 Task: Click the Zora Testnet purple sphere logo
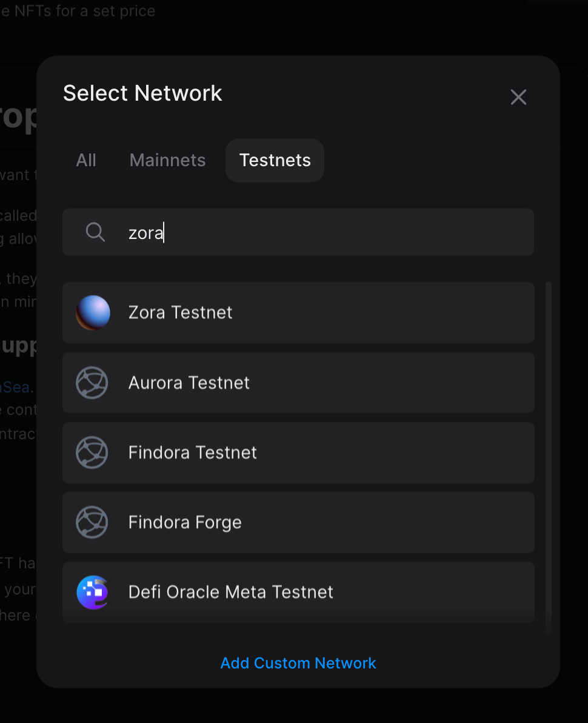tap(93, 312)
